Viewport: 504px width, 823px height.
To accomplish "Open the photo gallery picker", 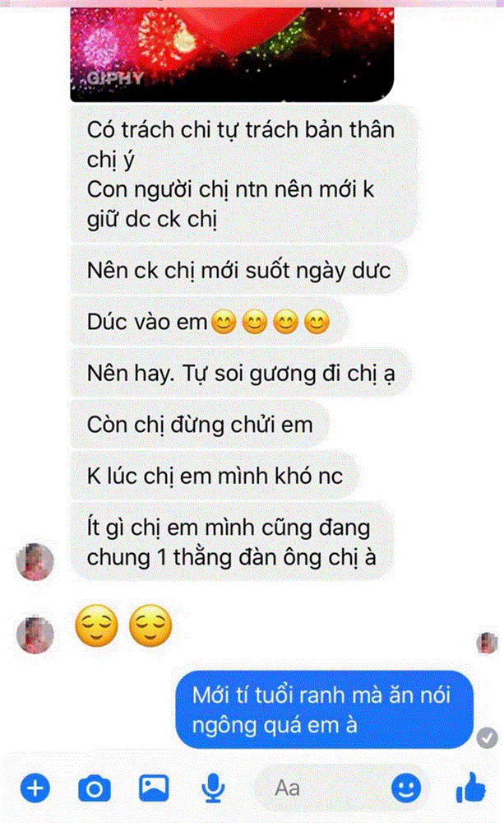I will 154,788.
